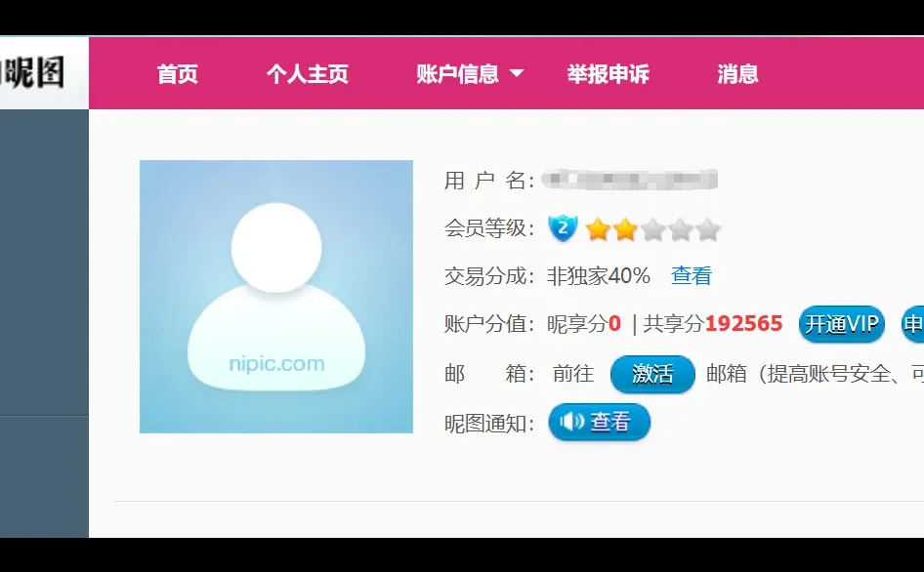Open the 消息 menu item
Image resolution: width=924 pixels, height=572 pixels.
[x=737, y=73]
